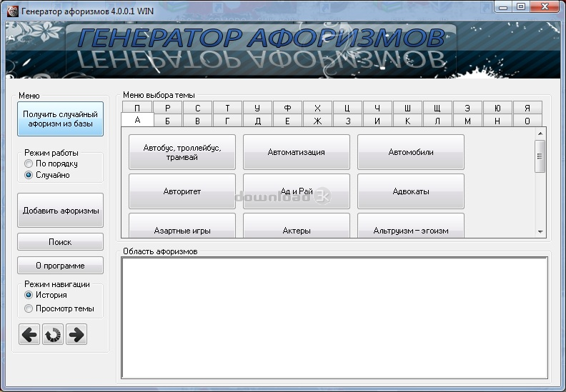Open the 'О программе' about dialog

click(x=61, y=266)
